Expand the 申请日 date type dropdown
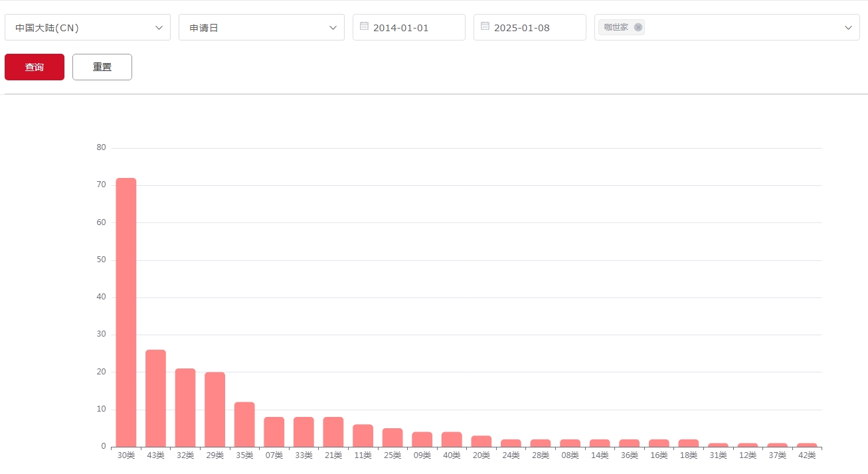Viewport: 868px width, 474px height. pyautogui.click(x=261, y=27)
